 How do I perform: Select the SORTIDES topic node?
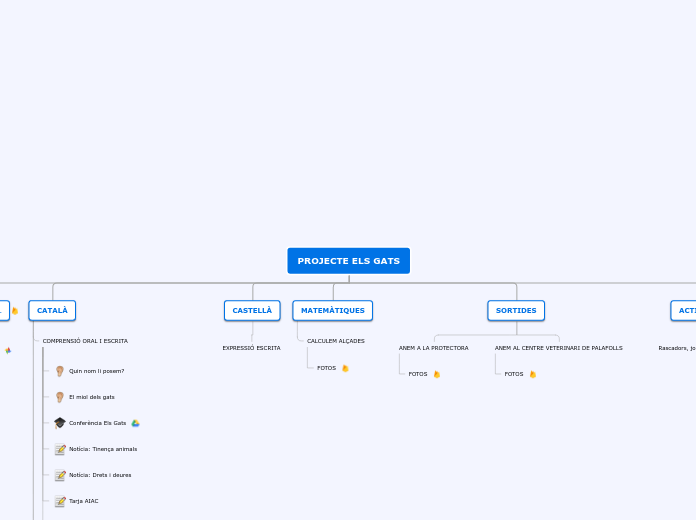point(516,311)
